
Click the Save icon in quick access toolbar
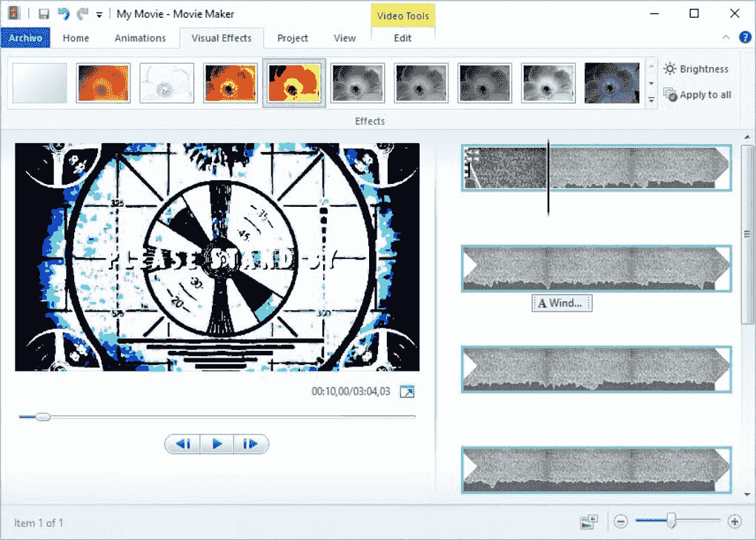coord(43,13)
